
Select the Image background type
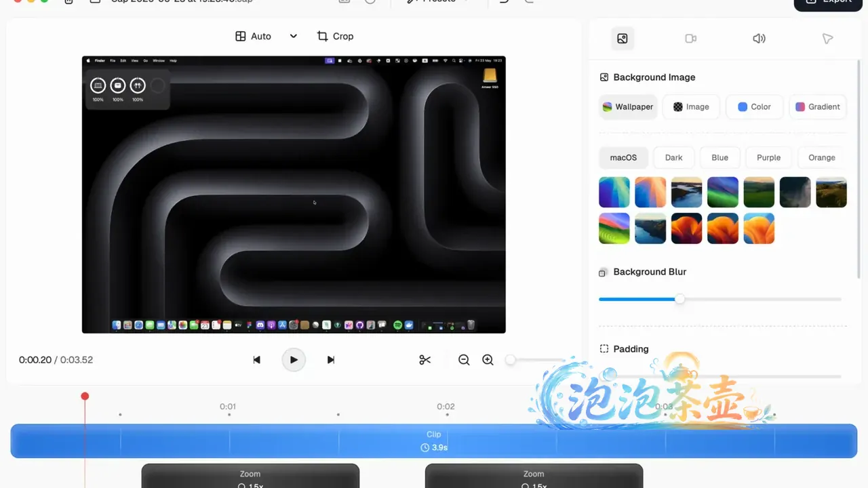690,107
